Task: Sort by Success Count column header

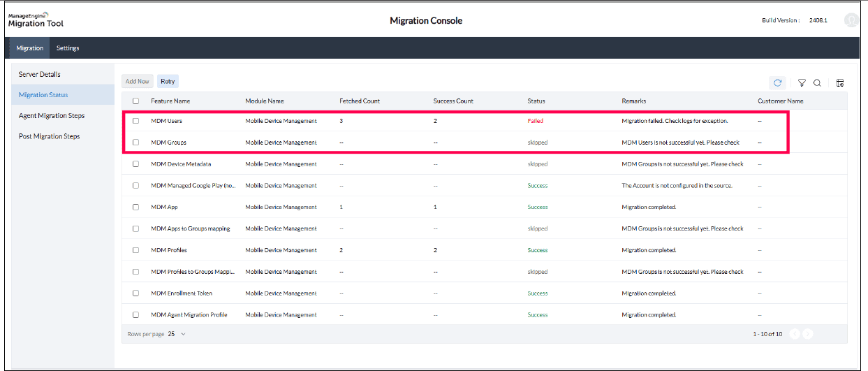Action: pos(454,101)
